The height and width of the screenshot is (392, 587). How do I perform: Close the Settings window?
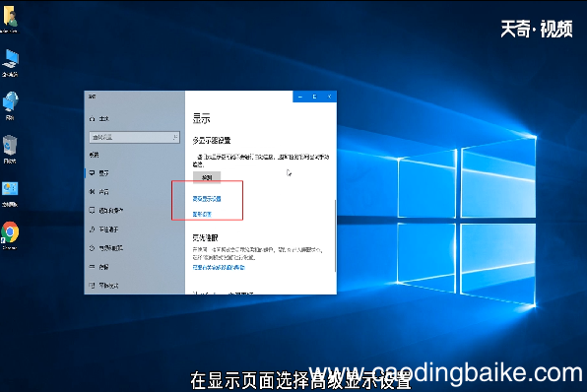click(x=329, y=97)
